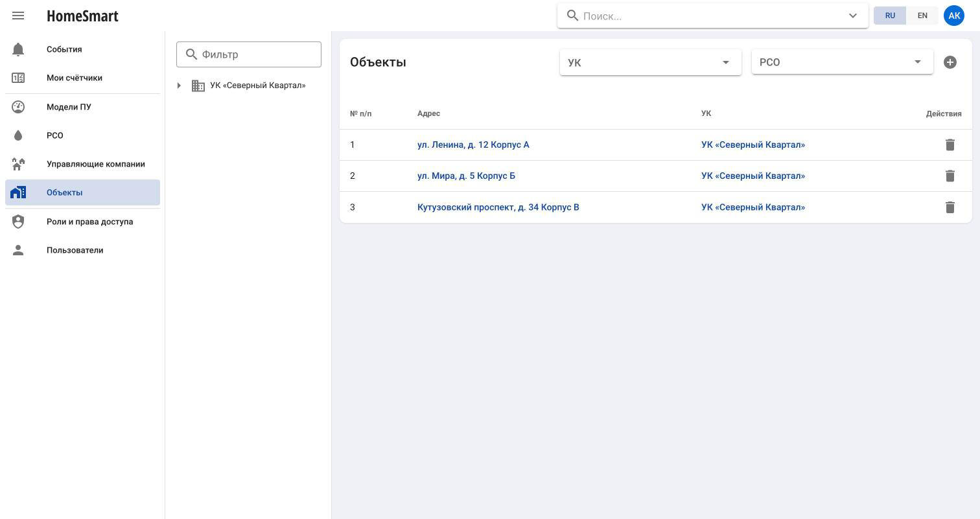Image resolution: width=980 pixels, height=519 pixels.
Task: Select УК «Северный Квартал» tree item label
Action: (x=258, y=86)
